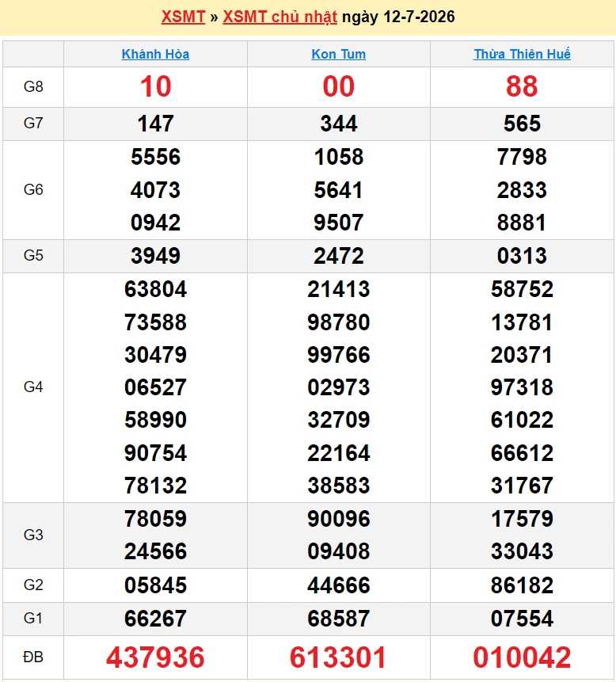Select G6 number 1058
Viewport: 616px width, 682px height.
click(339, 157)
